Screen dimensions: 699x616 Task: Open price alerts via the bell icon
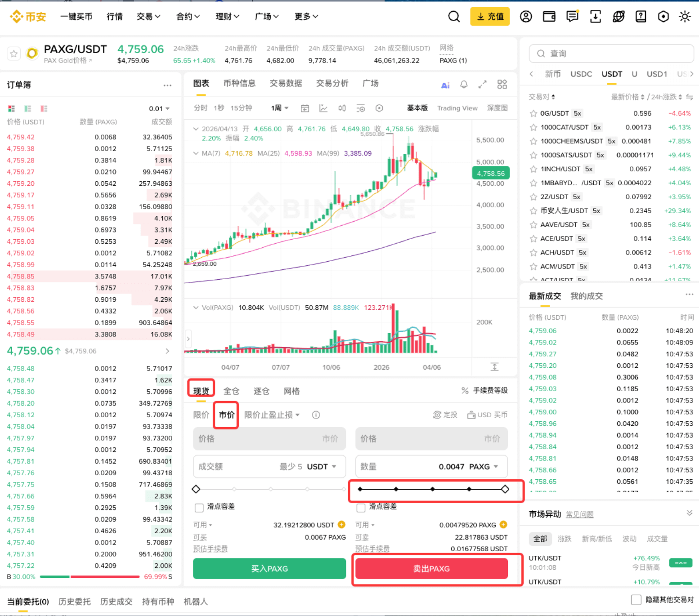[464, 84]
